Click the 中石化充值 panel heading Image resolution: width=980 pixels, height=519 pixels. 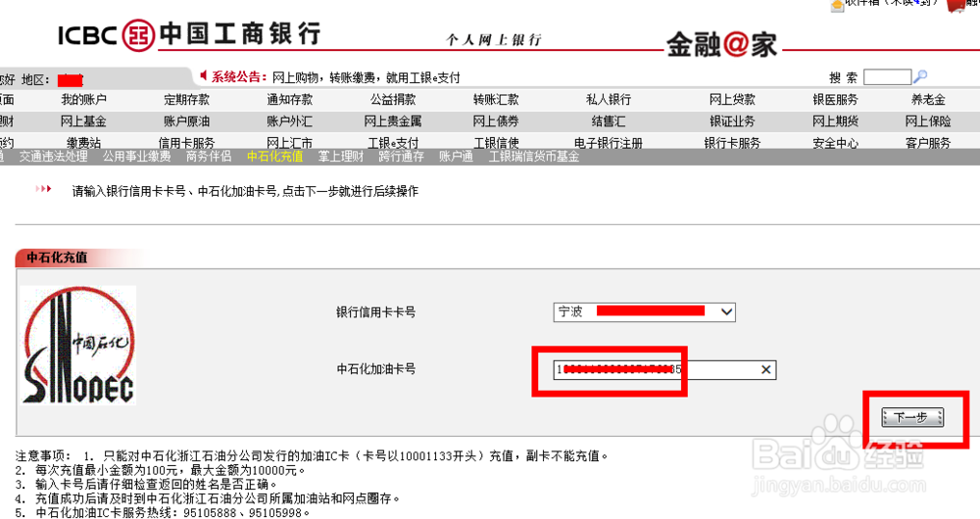[x=57, y=258]
